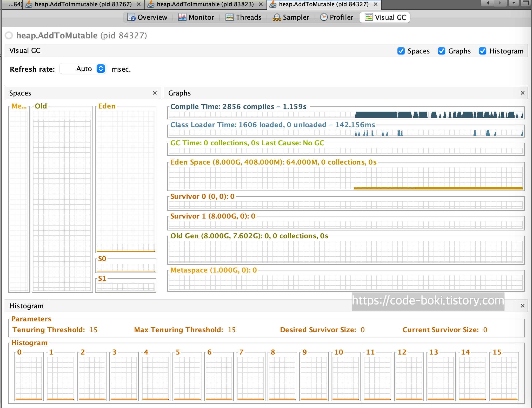Close the Spaces panel

tap(155, 93)
